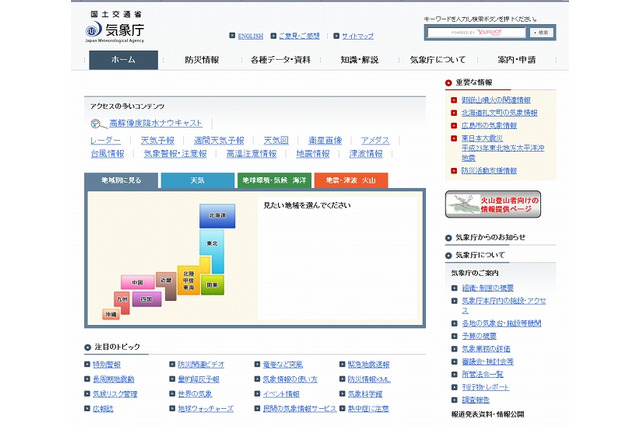This screenshot has width=640, height=426.
Task: Open the ご意見・ご感想 header link
Action: point(299,36)
